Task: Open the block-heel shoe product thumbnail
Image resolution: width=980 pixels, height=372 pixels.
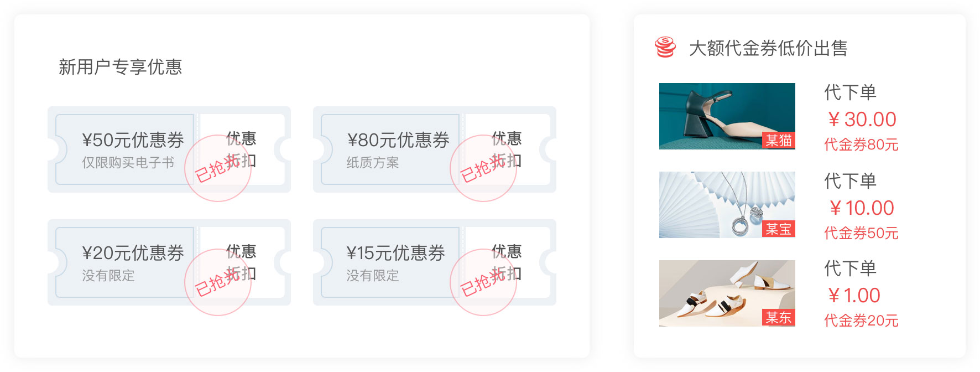Action: (727, 116)
